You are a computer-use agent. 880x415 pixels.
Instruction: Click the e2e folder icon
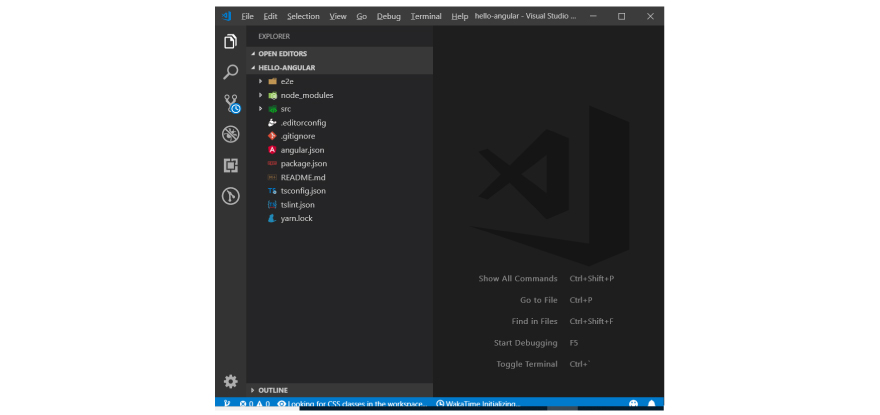coord(273,81)
